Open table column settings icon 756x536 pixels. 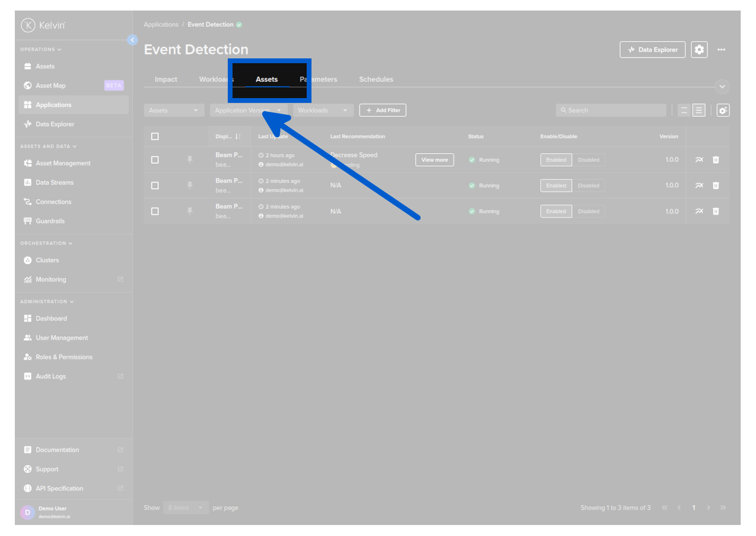click(x=723, y=111)
